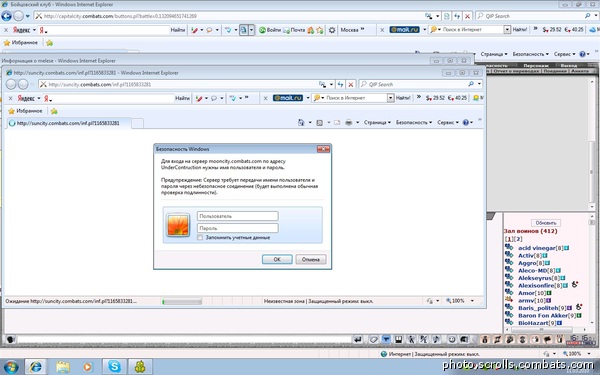Click the save floppy icon in the chat toolbar
Screen dimensions: 600x375
tap(399, 339)
